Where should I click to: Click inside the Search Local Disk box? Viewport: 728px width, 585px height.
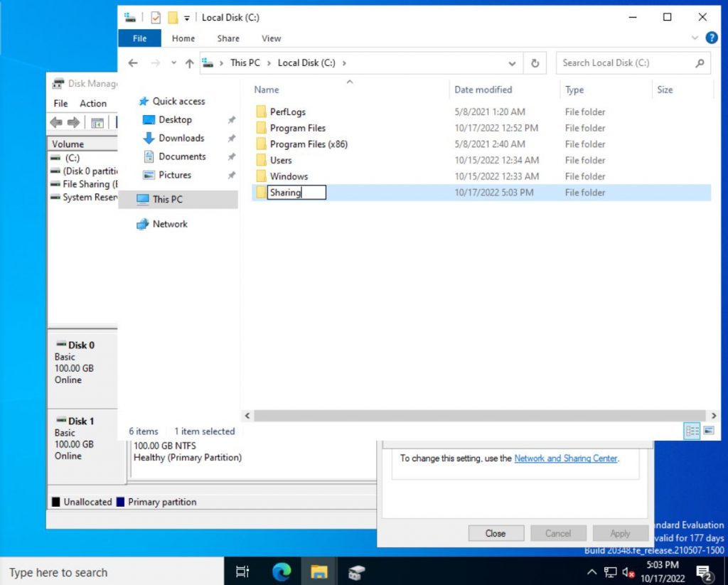(x=626, y=63)
